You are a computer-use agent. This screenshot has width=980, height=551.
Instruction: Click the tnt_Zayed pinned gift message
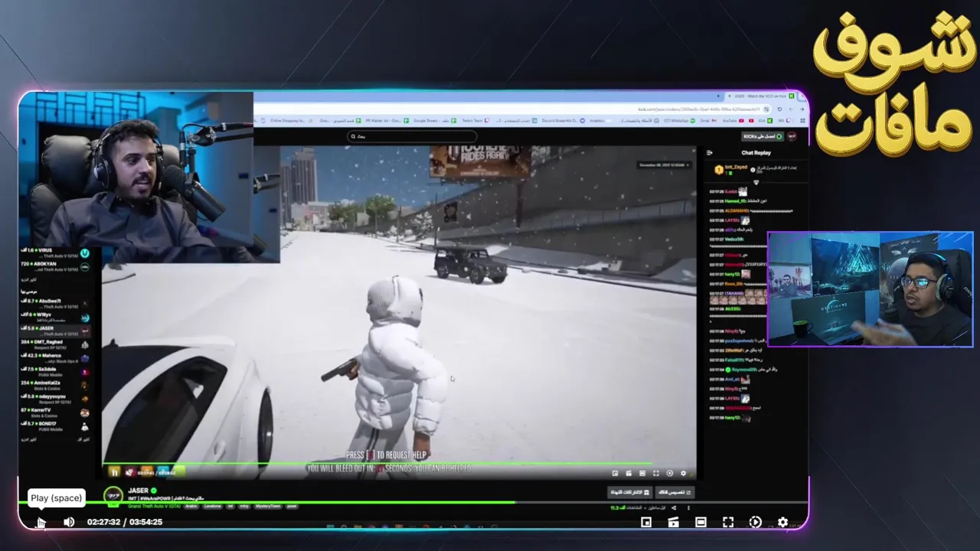(756, 169)
